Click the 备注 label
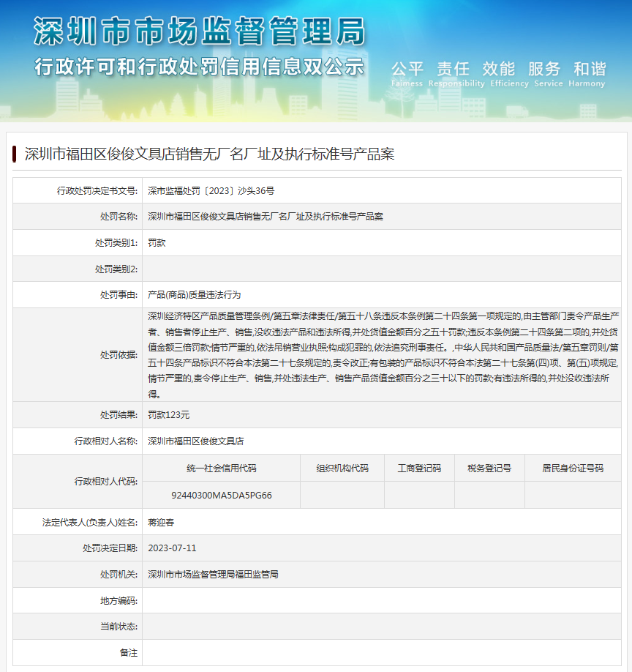Image resolution: width=632 pixels, height=672 pixels. 129,653
